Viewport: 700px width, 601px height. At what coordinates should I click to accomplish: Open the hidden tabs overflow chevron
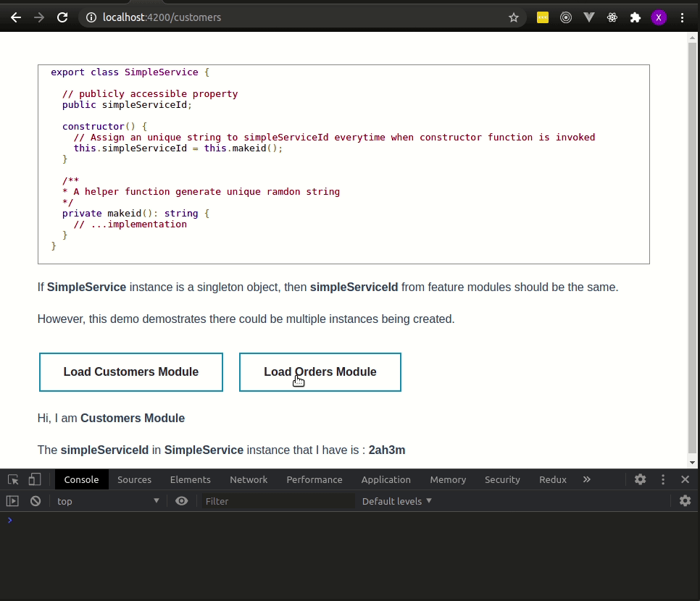coord(587,479)
